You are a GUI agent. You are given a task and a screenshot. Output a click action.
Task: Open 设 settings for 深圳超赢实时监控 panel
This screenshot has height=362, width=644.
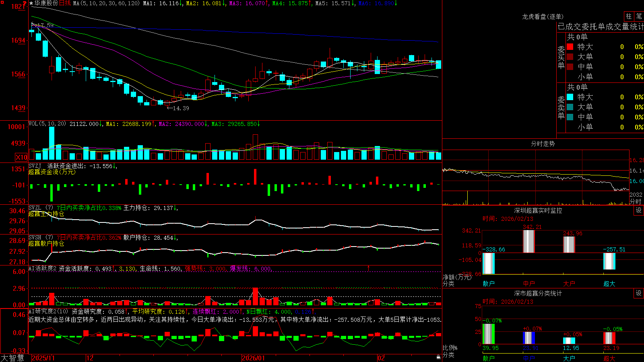(x=639, y=210)
